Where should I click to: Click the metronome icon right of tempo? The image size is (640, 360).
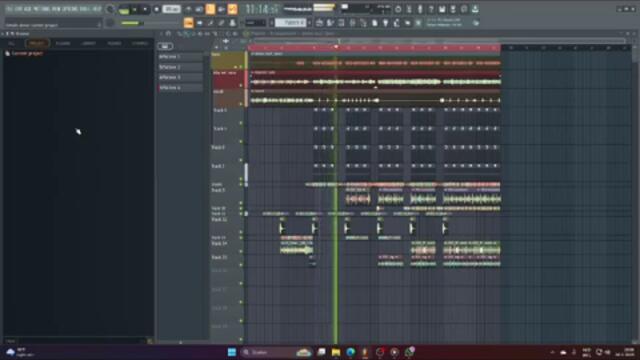189,9
